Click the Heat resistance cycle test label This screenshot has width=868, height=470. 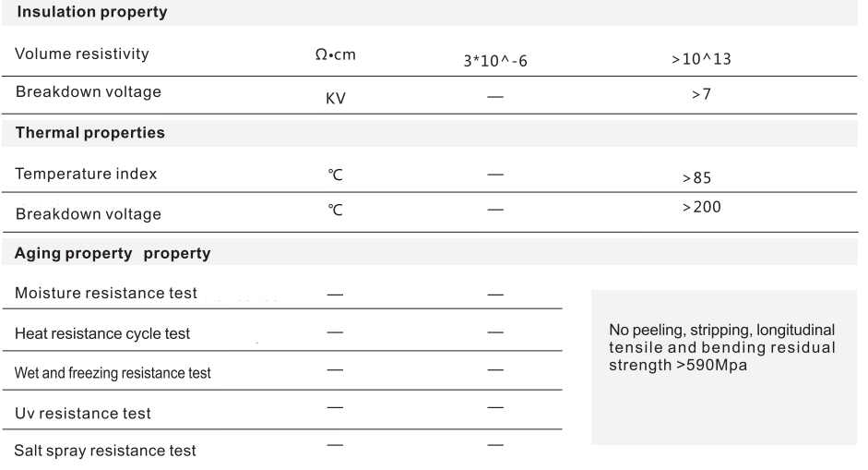pyautogui.click(x=101, y=333)
